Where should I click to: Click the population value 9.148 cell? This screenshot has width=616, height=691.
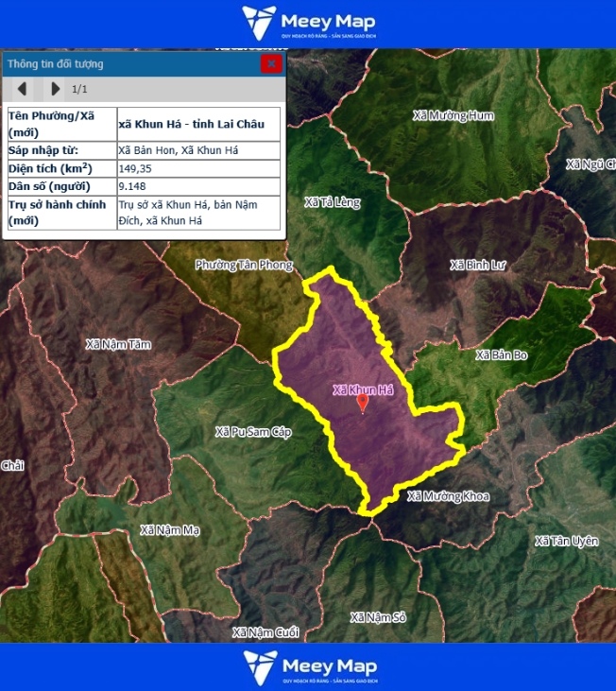point(198,186)
